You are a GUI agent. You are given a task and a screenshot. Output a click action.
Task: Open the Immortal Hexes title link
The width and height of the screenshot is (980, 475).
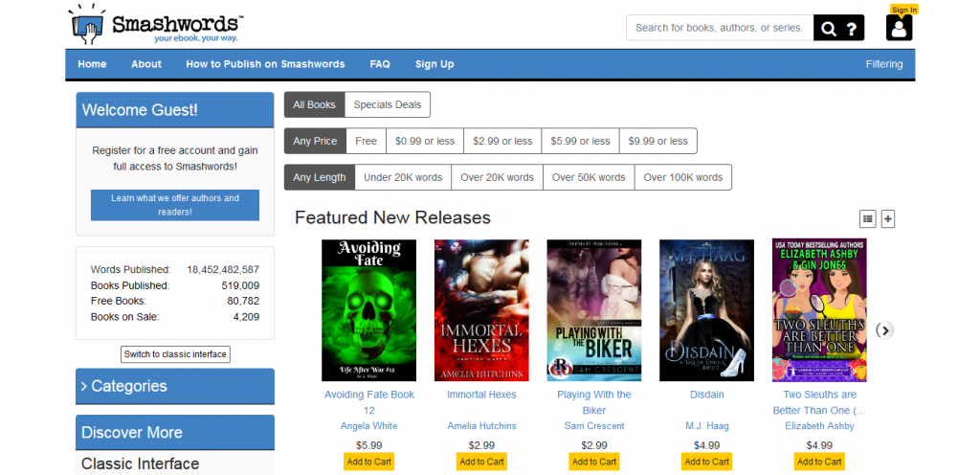[x=482, y=395]
